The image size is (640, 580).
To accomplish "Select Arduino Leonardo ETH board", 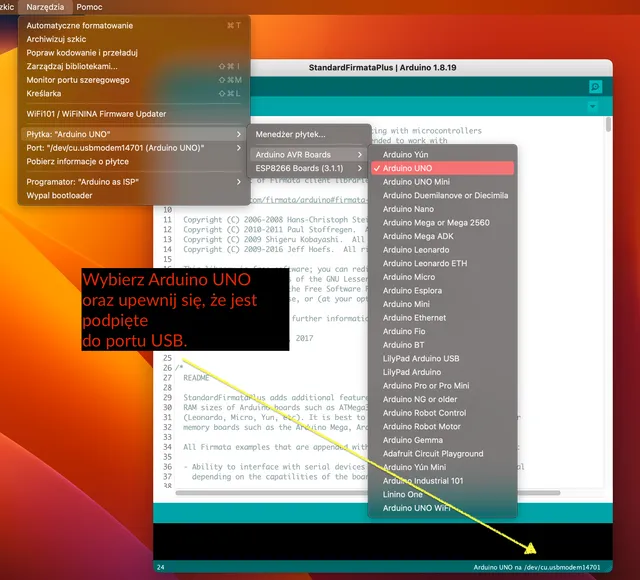I will (442, 263).
